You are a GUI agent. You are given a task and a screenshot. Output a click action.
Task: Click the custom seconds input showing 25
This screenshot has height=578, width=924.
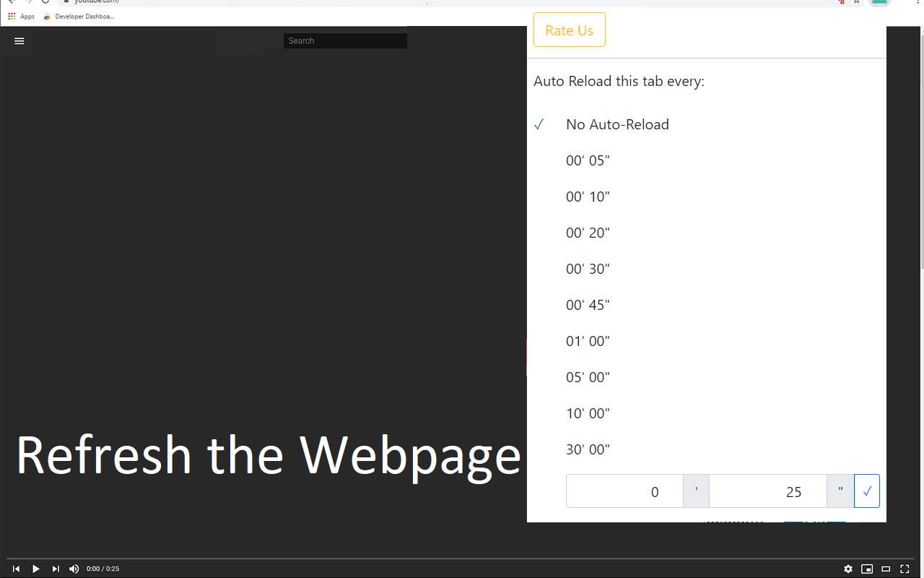(768, 491)
